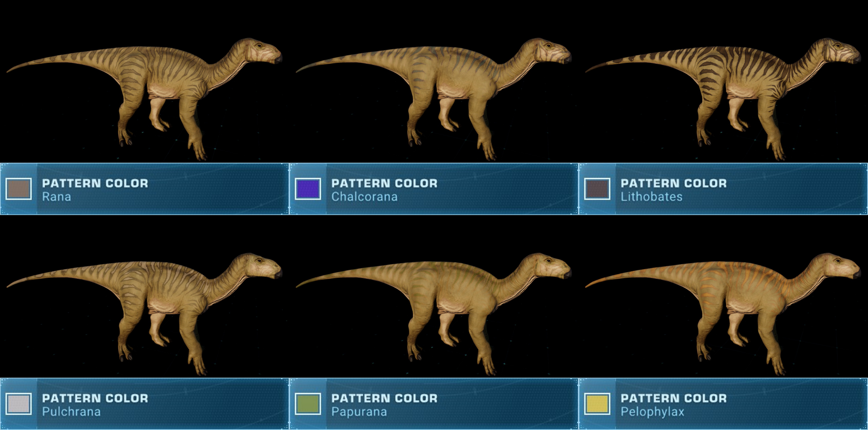
Task: Click the dinosaur preview above Chalcorana
Action: (x=434, y=99)
